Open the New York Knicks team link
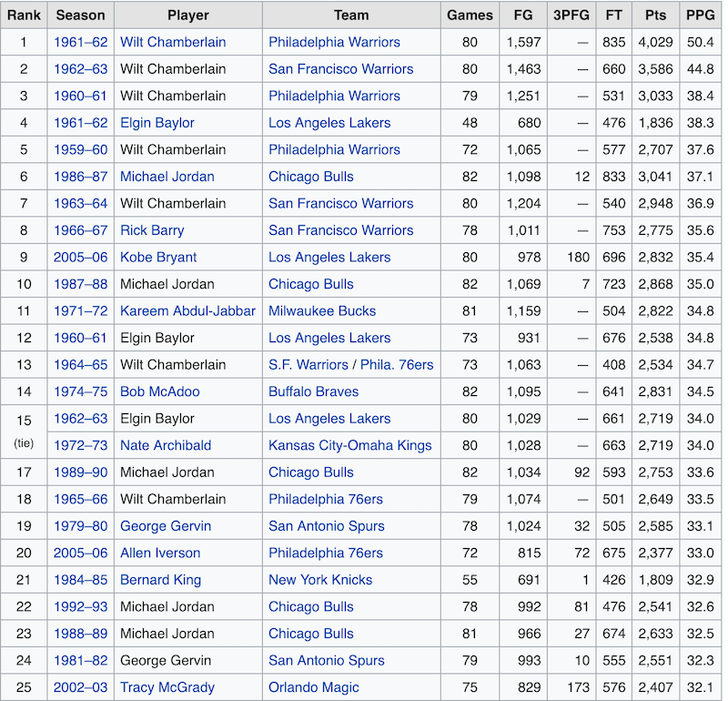This screenshot has width=728, height=701. coord(320,580)
